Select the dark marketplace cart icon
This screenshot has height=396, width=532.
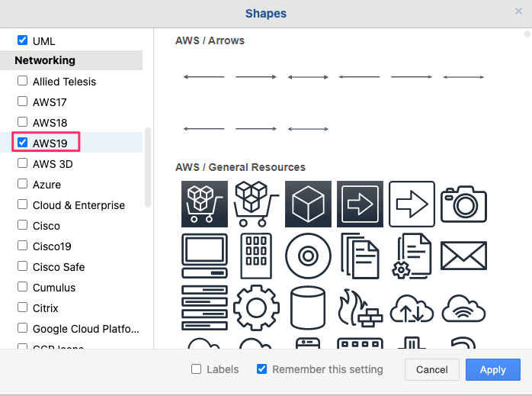click(x=204, y=204)
